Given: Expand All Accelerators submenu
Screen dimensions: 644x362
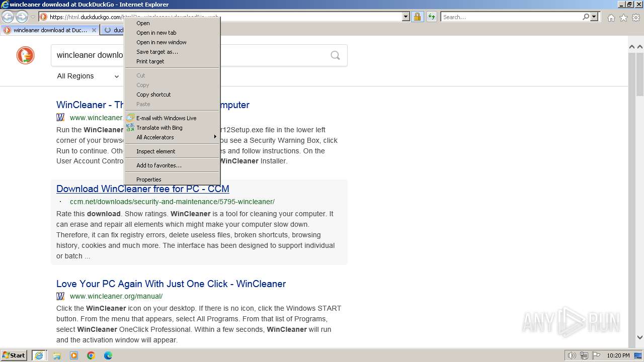Looking at the screenshot, I should pos(172,137).
